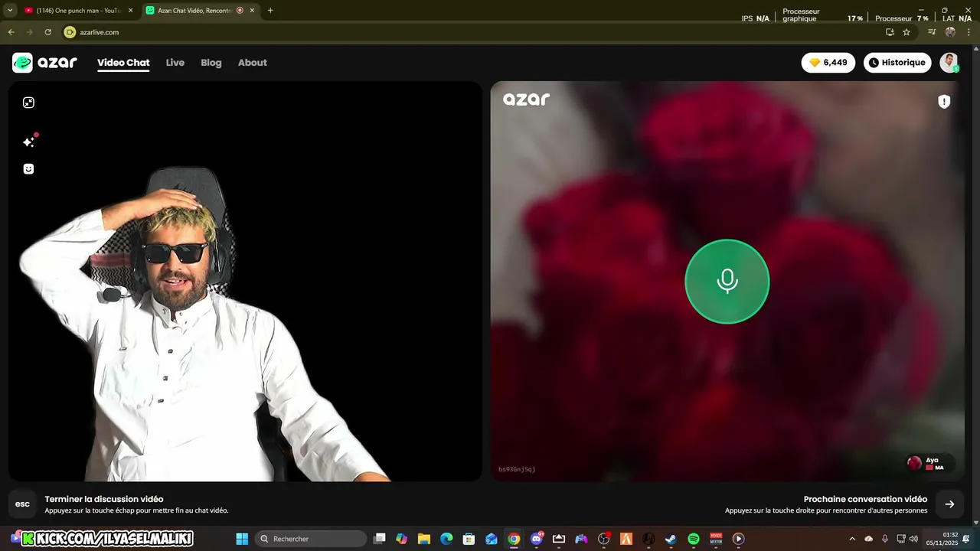This screenshot has width=980, height=551.
Task: Click the esc key button
Action: click(22, 504)
